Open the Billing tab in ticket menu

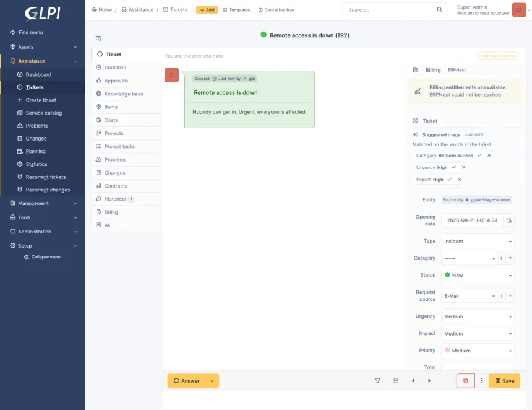pyautogui.click(x=126, y=212)
